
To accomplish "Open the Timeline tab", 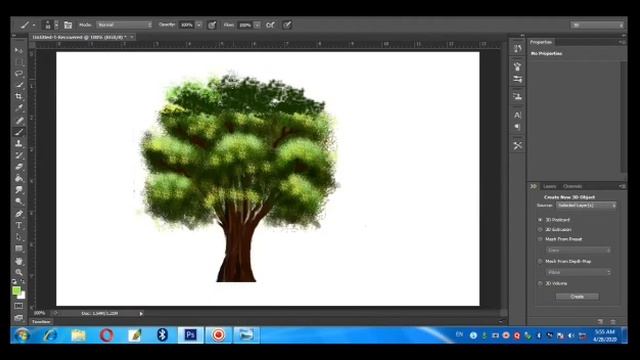I will [41, 322].
